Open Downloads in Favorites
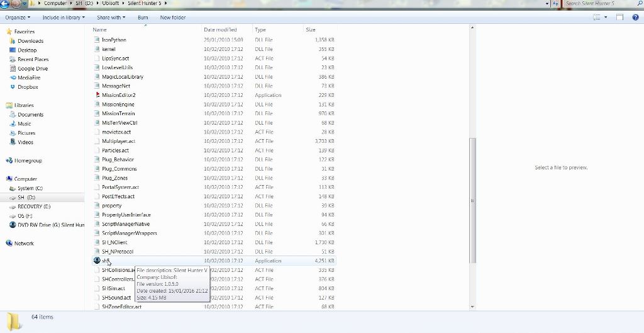644x333 pixels. 30,41
